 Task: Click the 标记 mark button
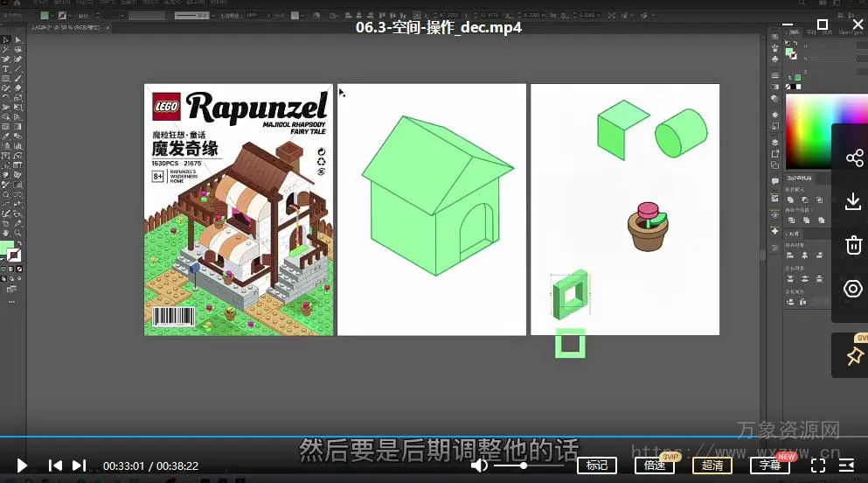597,465
